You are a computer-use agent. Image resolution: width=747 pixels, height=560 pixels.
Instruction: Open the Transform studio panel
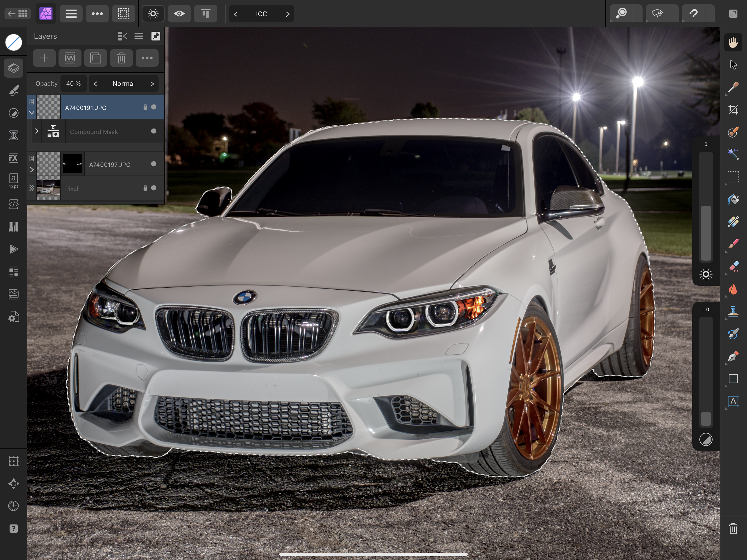tap(13, 461)
